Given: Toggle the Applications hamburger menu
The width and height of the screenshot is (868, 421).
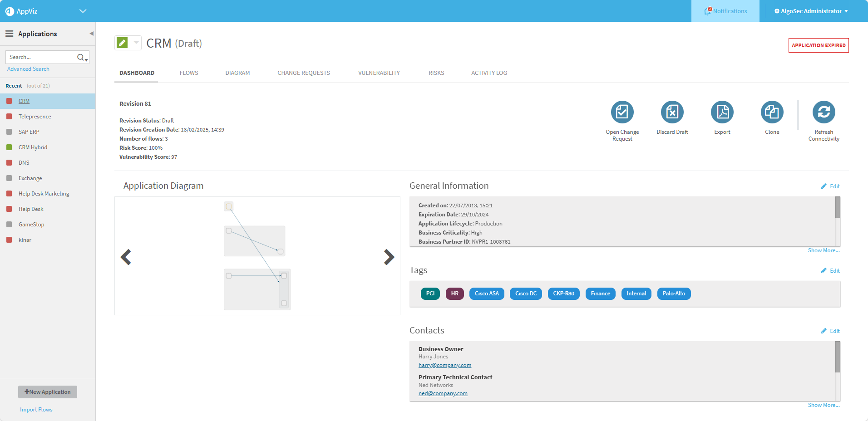Looking at the screenshot, I should pyautogui.click(x=9, y=34).
